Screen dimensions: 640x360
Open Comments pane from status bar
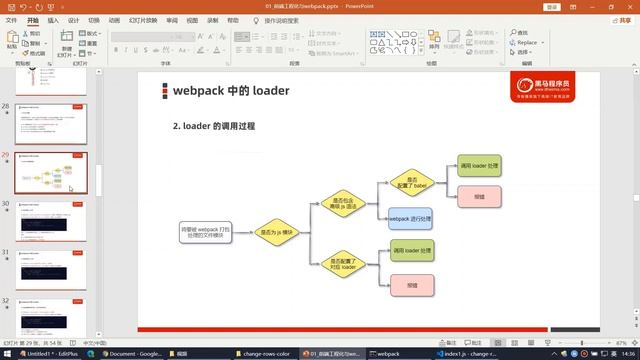[x=473, y=343]
